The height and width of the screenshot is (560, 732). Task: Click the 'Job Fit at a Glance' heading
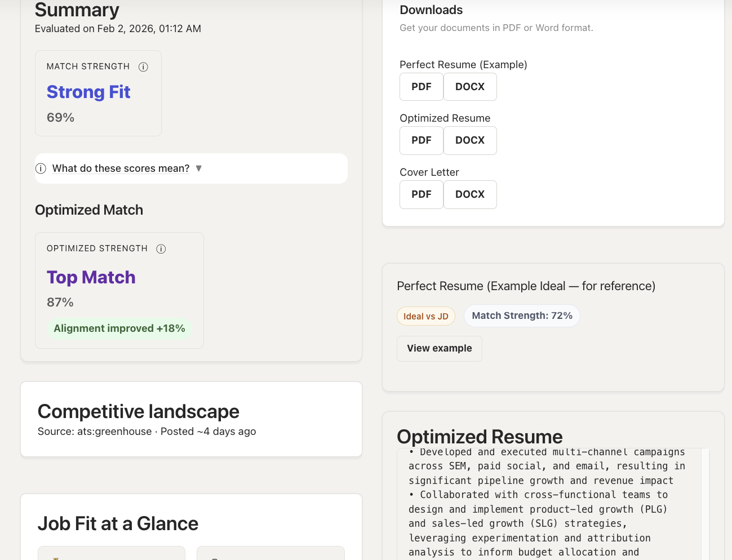pyautogui.click(x=118, y=523)
